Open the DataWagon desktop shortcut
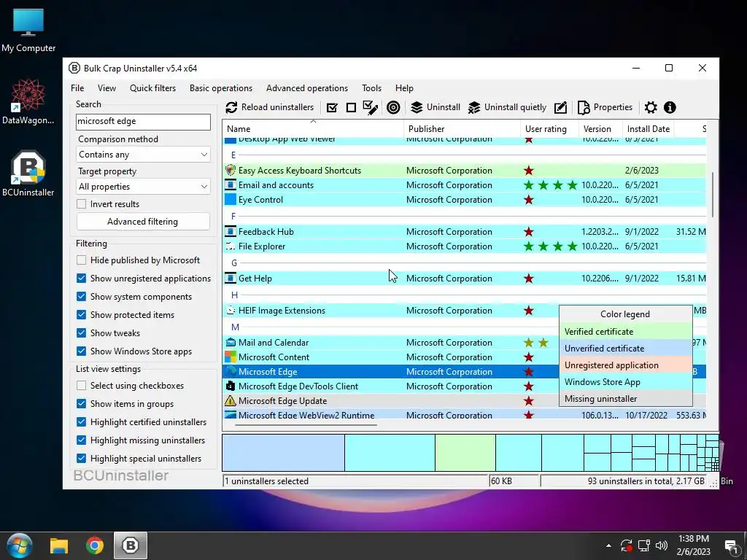The image size is (747, 560). (x=28, y=102)
